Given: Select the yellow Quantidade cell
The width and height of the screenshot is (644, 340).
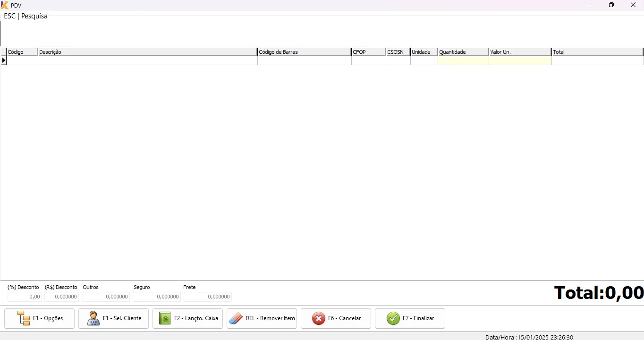Looking at the screenshot, I should (463, 60).
